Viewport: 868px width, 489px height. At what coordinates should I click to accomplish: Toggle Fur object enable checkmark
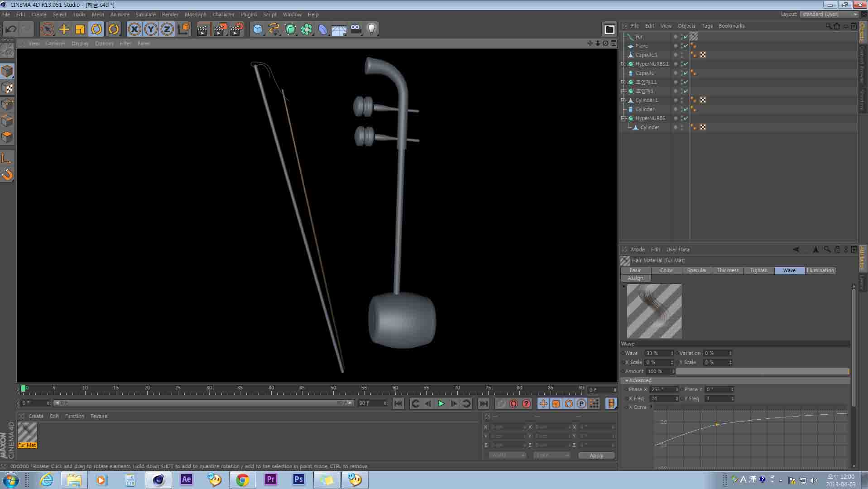click(686, 37)
